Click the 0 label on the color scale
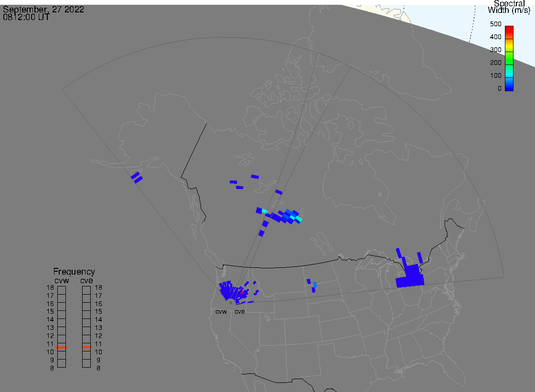This screenshot has width=535, height=392. point(500,89)
